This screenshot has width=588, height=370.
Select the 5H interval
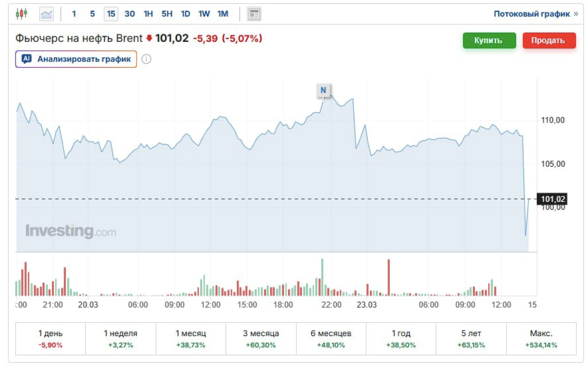pyautogui.click(x=167, y=14)
